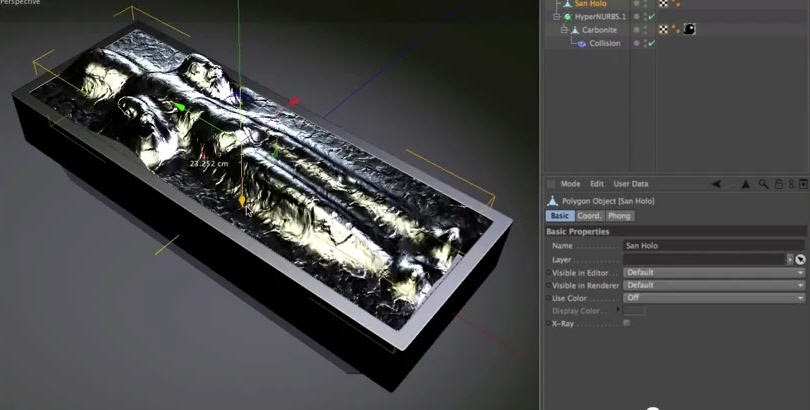Switch to the Basic tab
This screenshot has height=410, width=810.
coord(560,216)
